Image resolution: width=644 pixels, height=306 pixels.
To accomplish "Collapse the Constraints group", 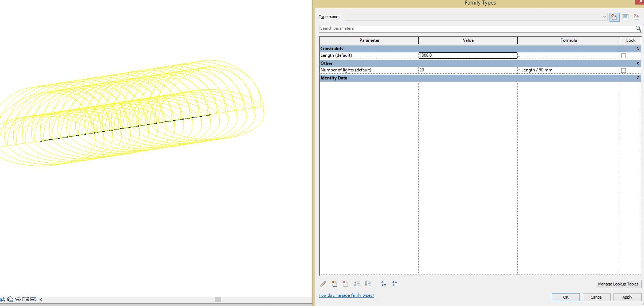I will [638, 49].
